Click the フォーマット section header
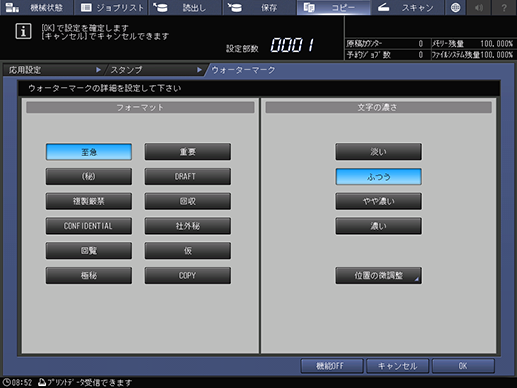517x388 pixels. (140, 107)
